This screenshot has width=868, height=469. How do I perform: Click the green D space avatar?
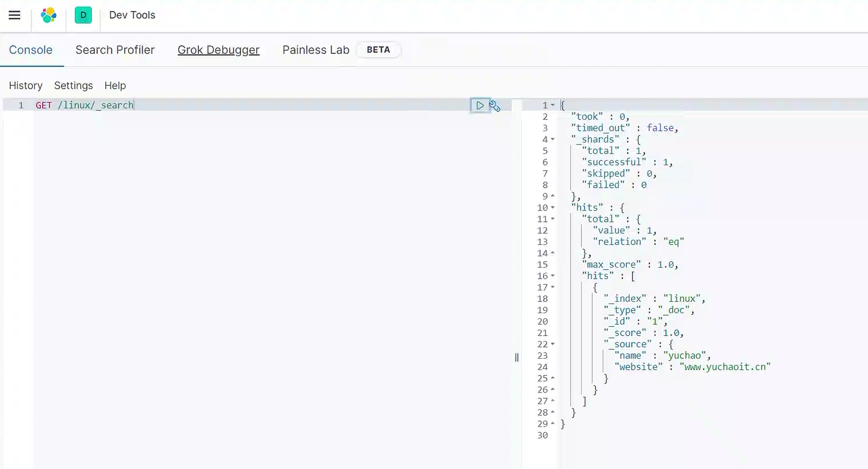[x=83, y=15]
